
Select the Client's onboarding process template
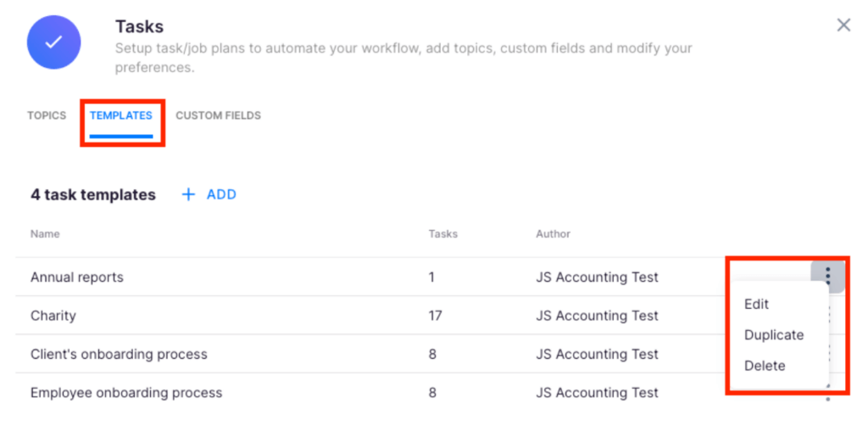pos(119,354)
